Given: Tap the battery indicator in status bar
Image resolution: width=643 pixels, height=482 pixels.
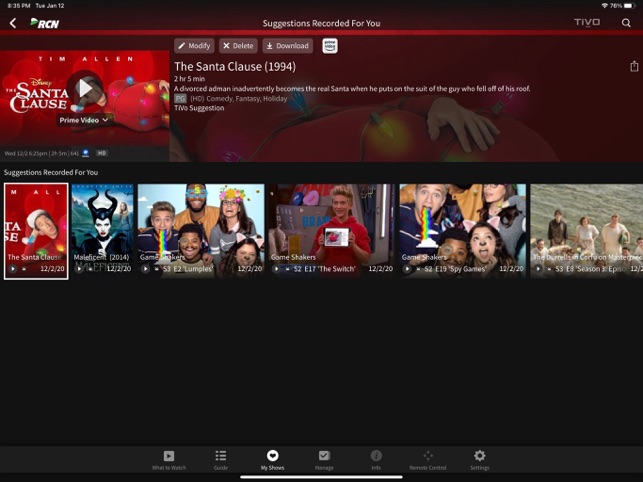Looking at the screenshot, I should click(629, 6).
